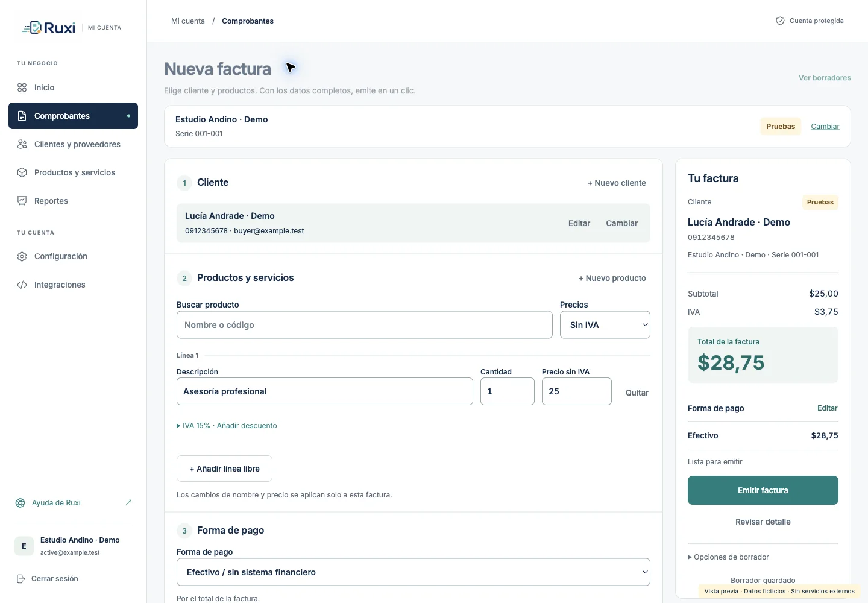Click the IVA value $3,75

[826, 312]
